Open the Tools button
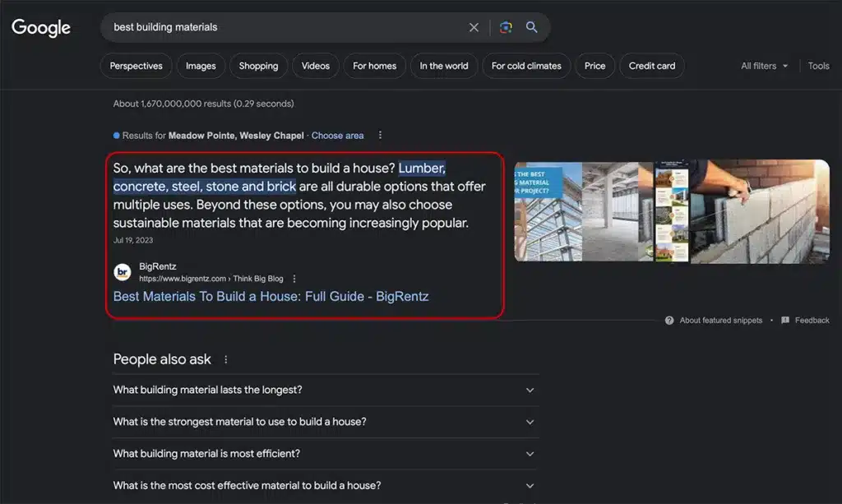The width and height of the screenshot is (842, 504). (x=818, y=66)
